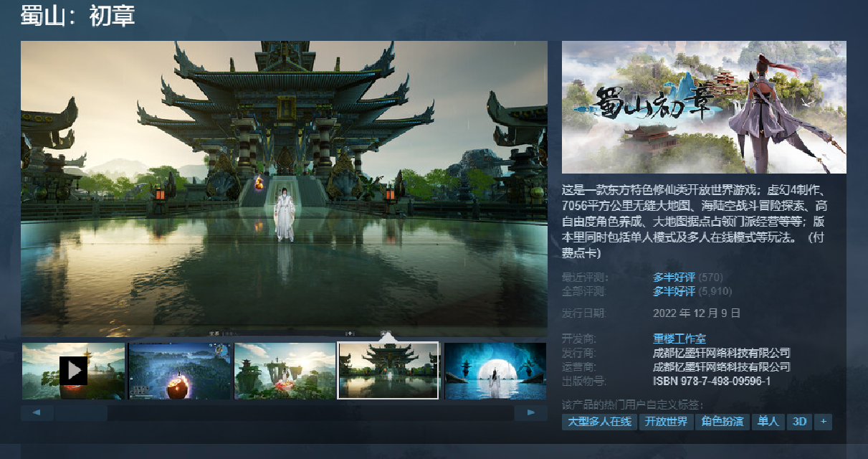Click the 该产品的热门用户自定义标签 heading

[x=633, y=404]
